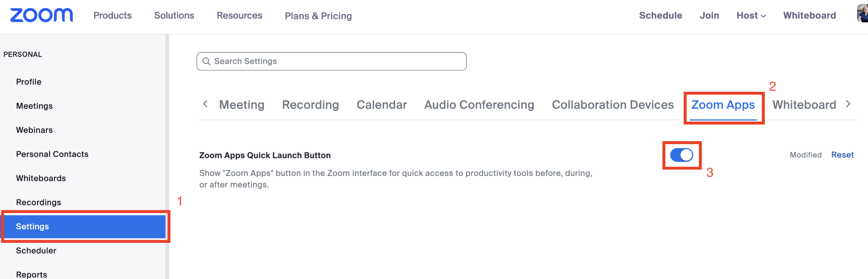This screenshot has height=279, width=868.
Task: Disable the Zoom Apps Quick Launch Button
Action: (x=681, y=155)
